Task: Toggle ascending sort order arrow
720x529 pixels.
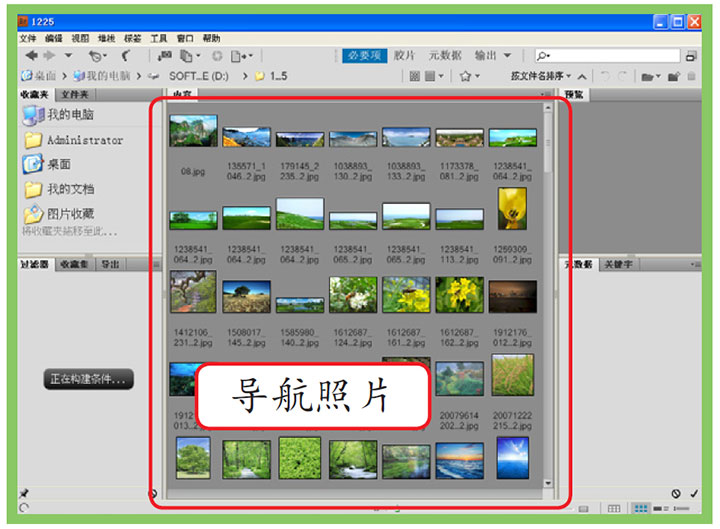Action: 579,76
